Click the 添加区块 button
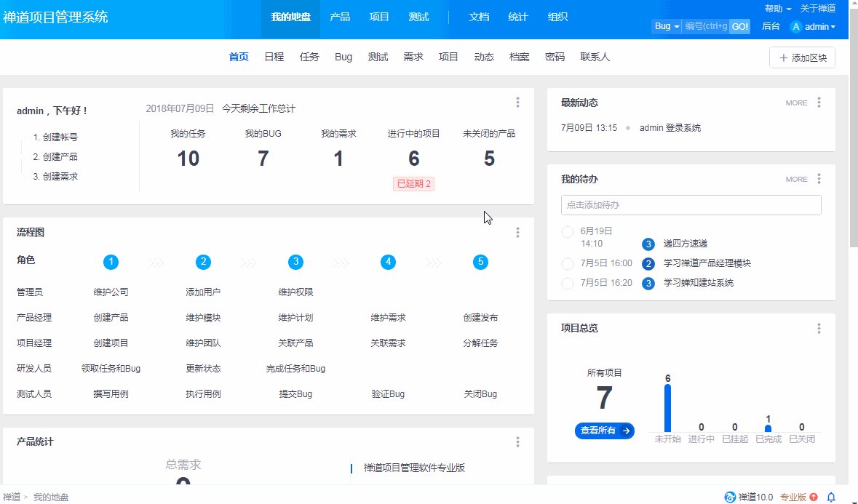Image resolution: width=858 pixels, height=504 pixels. pyautogui.click(x=802, y=58)
